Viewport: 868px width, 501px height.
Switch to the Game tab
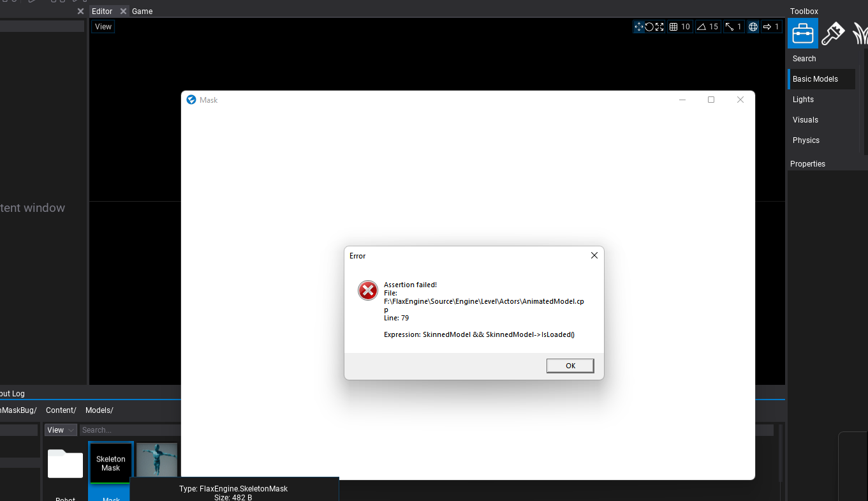142,11
